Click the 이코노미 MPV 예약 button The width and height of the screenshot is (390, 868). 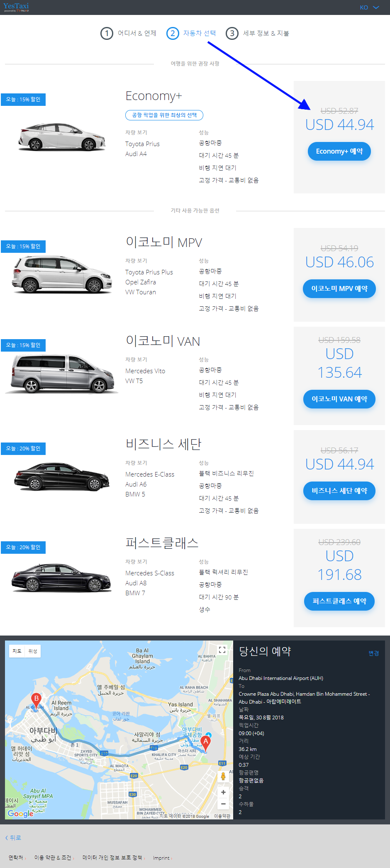[x=339, y=289]
